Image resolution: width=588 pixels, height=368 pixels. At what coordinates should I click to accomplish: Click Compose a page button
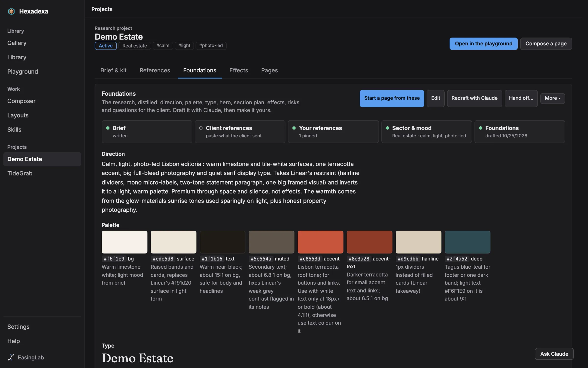click(x=546, y=44)
